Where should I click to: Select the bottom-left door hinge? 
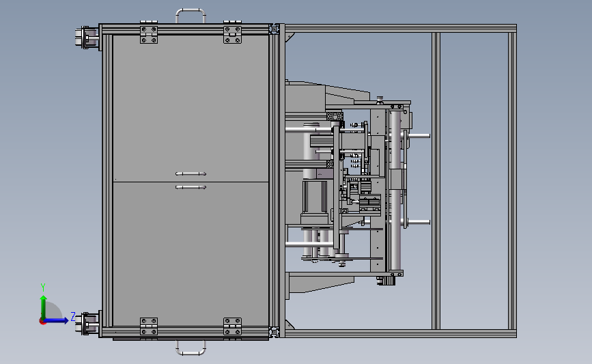coord(149,327)
